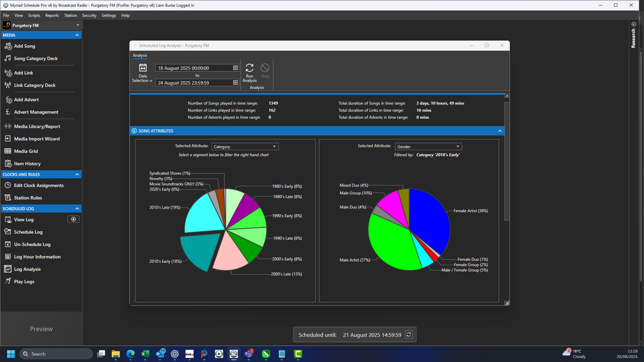Screen dimensions: 644x362
Task: Collapse the MEDIA sidebar section
Action: (77, 35)
